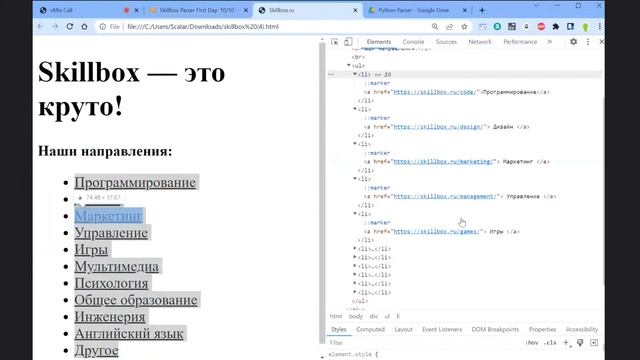Toggle .cls element classes panel
Viewport: 640px width, 360px height.
[550, 343]
